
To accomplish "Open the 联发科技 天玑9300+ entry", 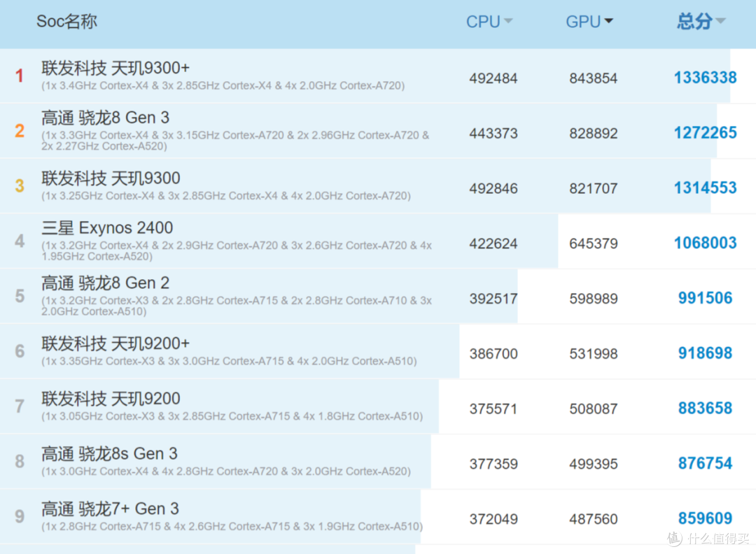I will pyautogui.click(x=115, y=69).
